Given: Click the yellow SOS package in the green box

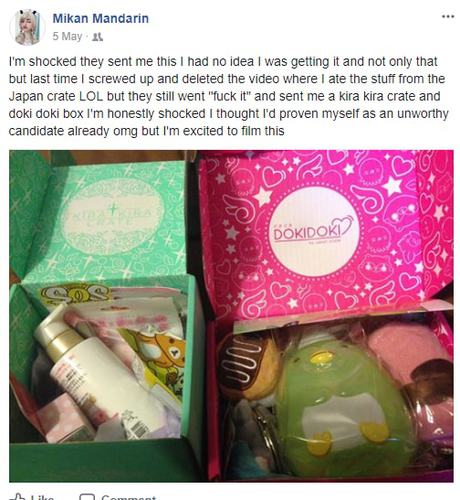Looking at the screenshot, I should (77, 294).
